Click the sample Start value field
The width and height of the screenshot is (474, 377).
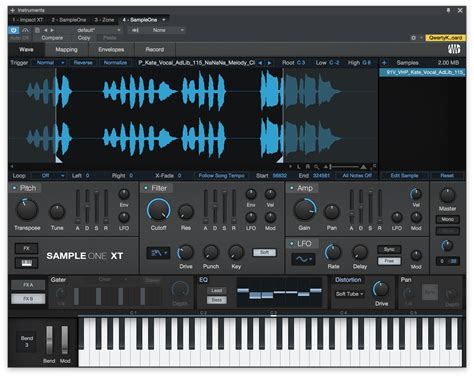pyautogui.click(x=279, y=176)
